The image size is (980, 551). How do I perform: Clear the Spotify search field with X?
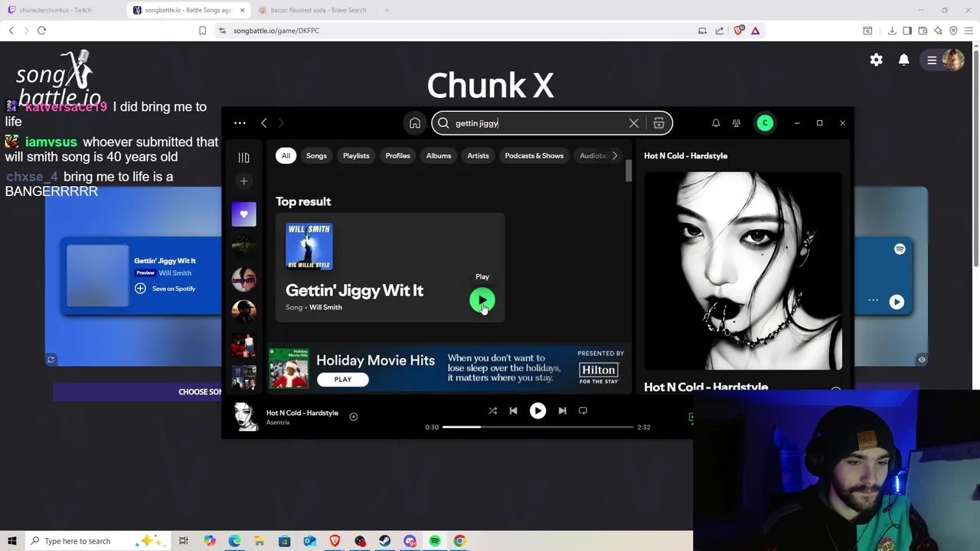pos(634,123)
